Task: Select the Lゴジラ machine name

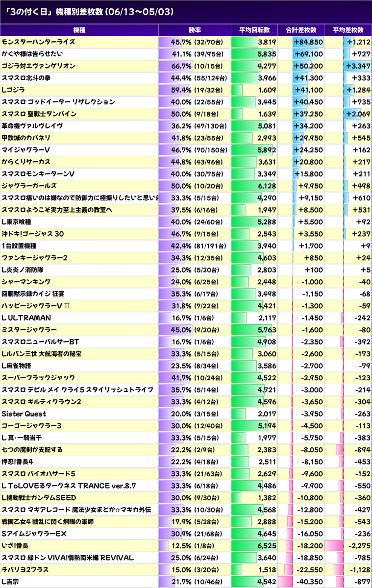Action: point(14,90)
